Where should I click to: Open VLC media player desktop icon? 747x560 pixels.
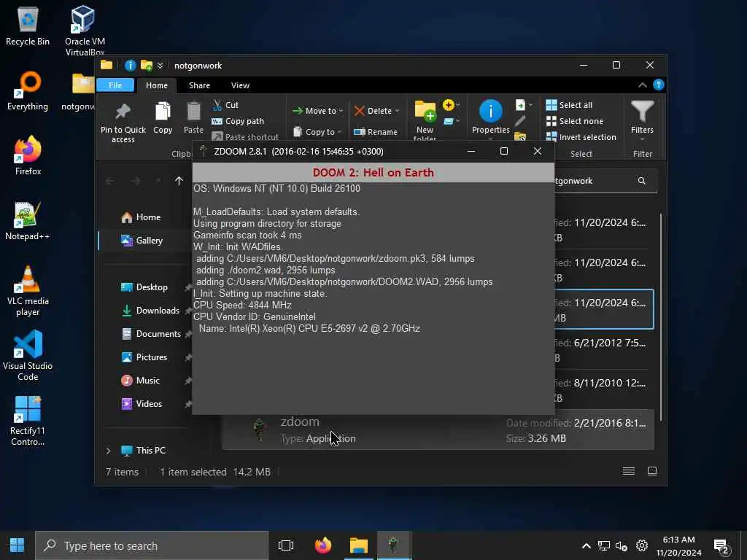tap(28, 291)
